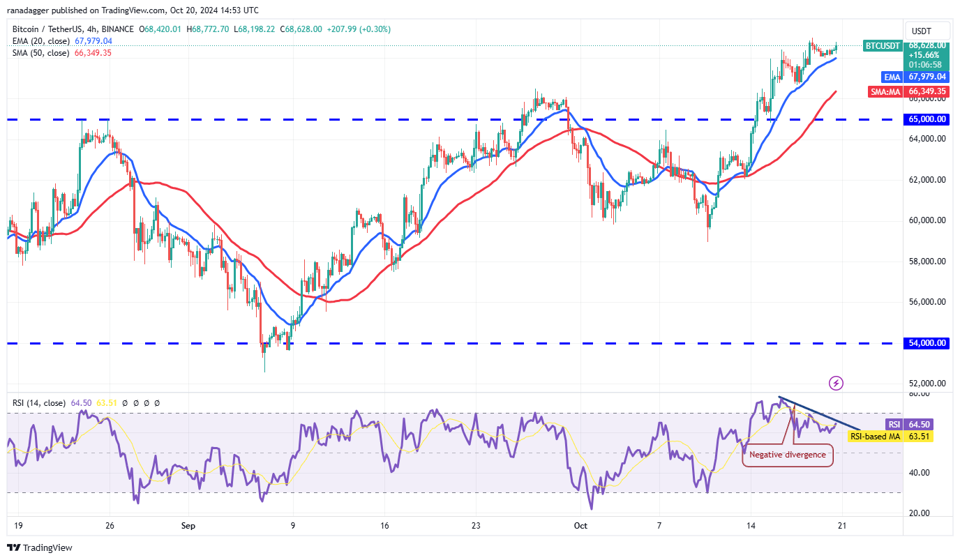960x560 pixels.
Task: Click the 68,628.00 current price value
Action: [927, 45]
